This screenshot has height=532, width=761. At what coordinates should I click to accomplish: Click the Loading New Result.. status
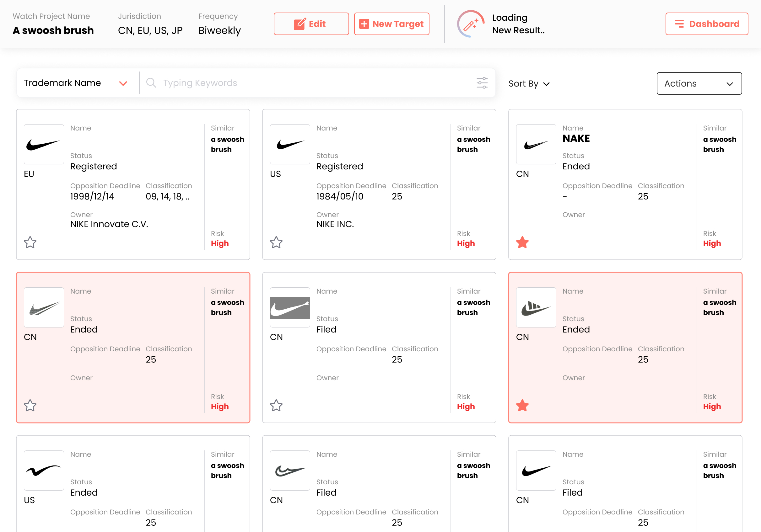coord(518,24)
